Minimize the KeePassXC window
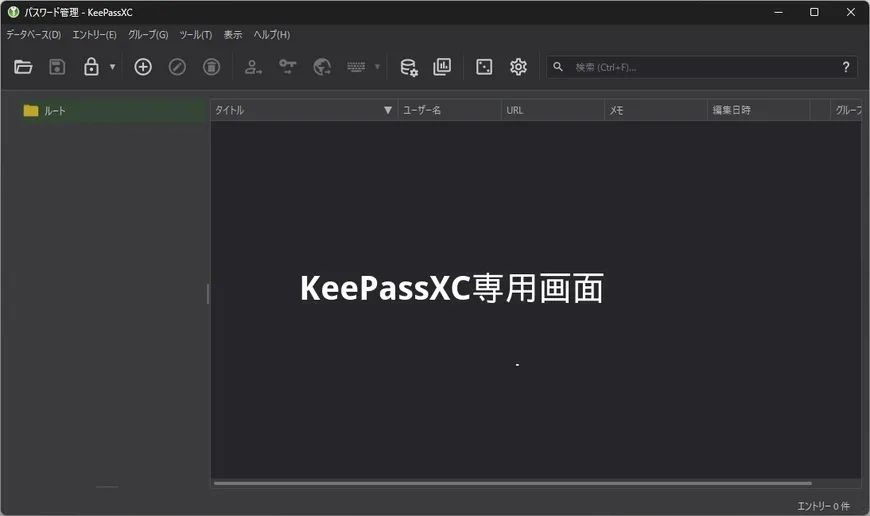This screenshot has width=870, height=516. click(778, 12)
